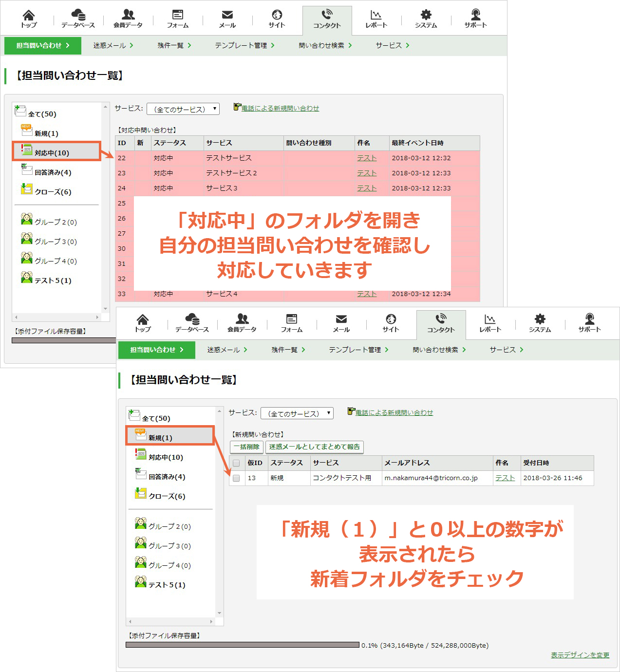This screenshot has height=672, width=620.
Task: Select グループ3(0) in lower window
Action: [x=163, y=544]
